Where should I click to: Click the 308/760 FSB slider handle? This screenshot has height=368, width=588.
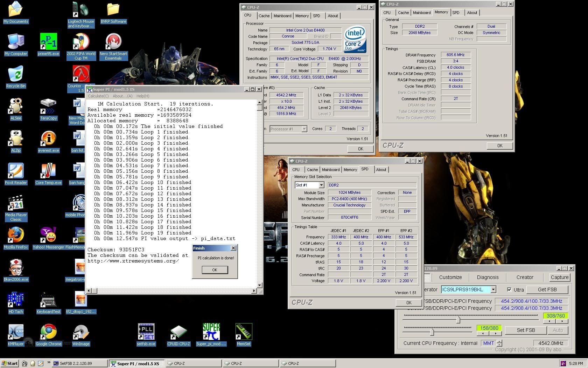coord(458,319)
